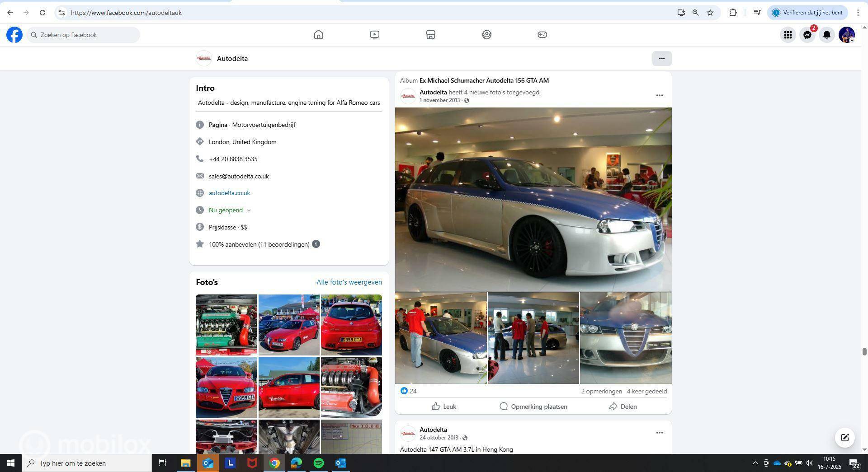
Task: Open Facebook Messenger chats icon
Action: coord(807,35)
